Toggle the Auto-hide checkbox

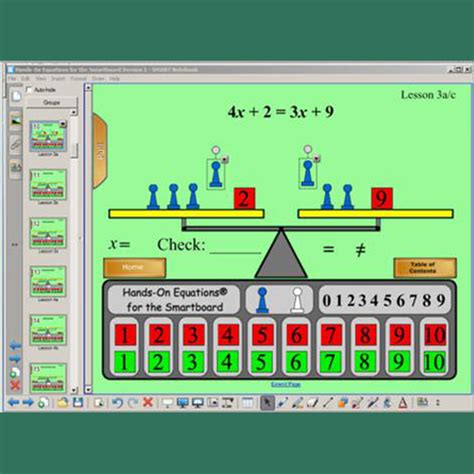click(x=29, y=90)
